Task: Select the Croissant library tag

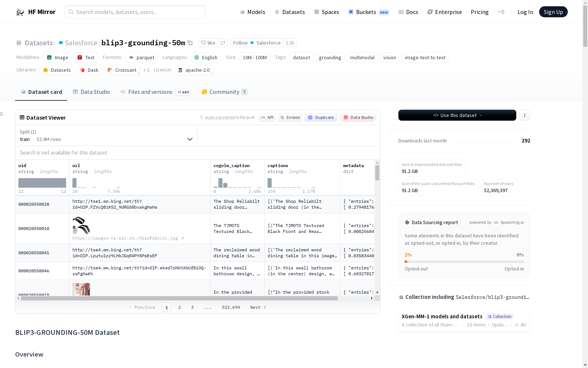Action: (122, 70)
